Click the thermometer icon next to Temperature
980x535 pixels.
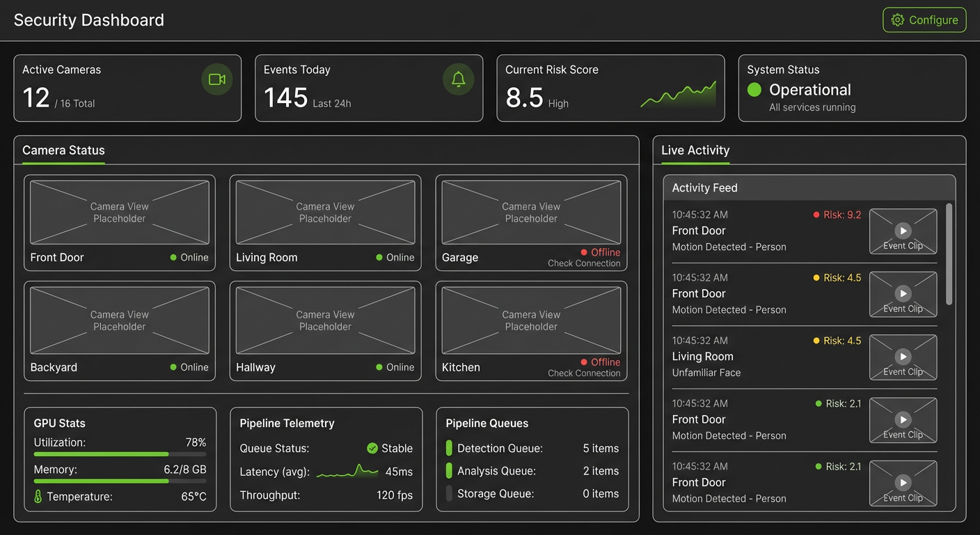click(x=37, y=496)
